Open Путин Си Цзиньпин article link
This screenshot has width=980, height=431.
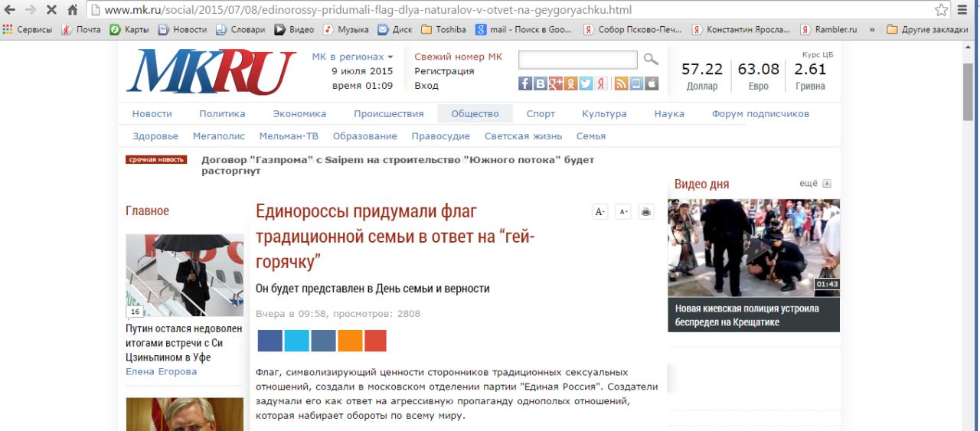click(184, 343)
